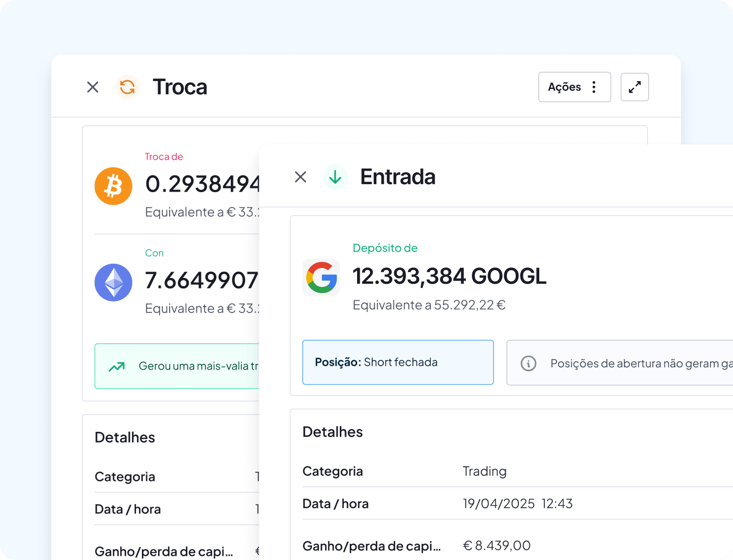Open the Ações menu
The height and width of the screenshot is (560, 733).
[x=574, y=87]
